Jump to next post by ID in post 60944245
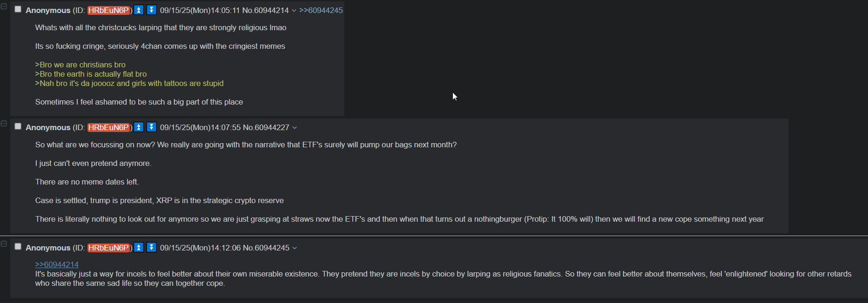Image resolution: width=868 pixels, height=303 pixels. click(151, 247)
